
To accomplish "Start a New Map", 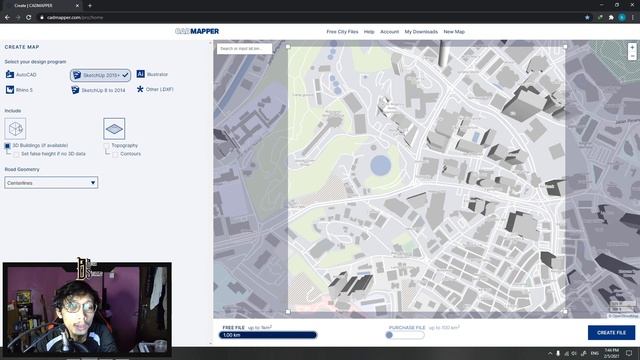I will (454, 31).
